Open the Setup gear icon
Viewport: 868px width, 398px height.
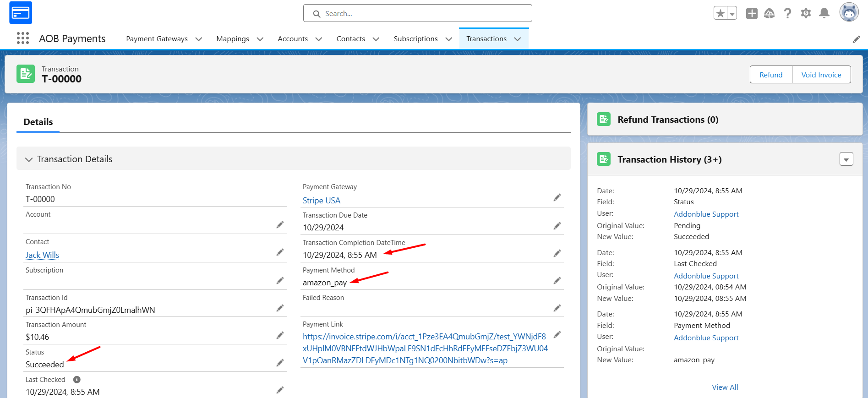[806, 13]
